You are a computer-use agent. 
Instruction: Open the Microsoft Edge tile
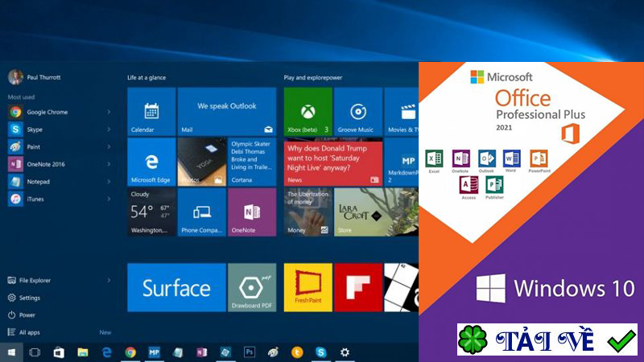[x=151, y=162]
